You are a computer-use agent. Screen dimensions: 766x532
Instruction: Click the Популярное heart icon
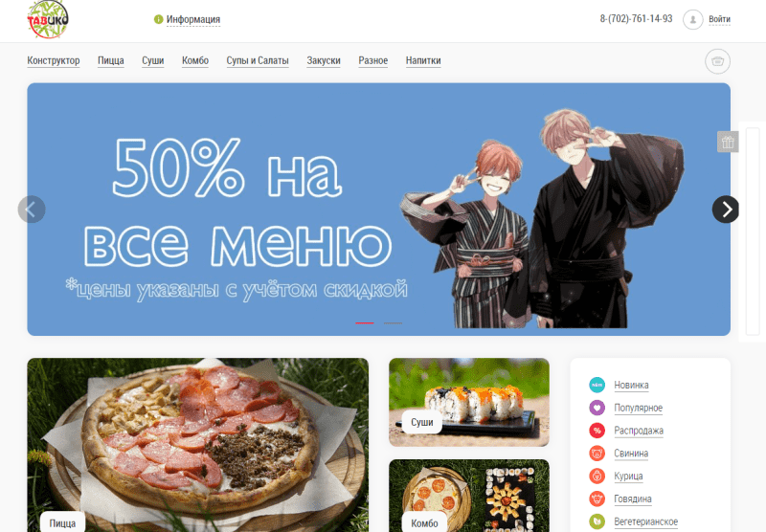point(597,408)
